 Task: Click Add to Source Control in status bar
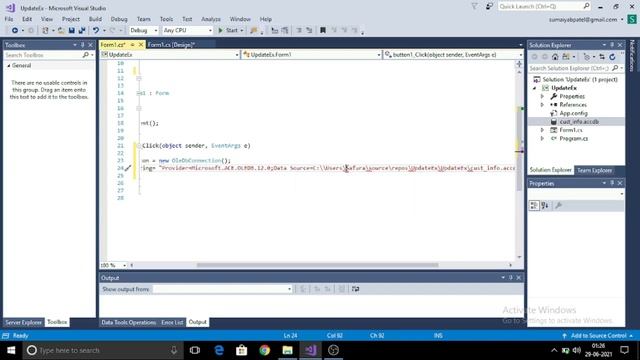point(598,336)
